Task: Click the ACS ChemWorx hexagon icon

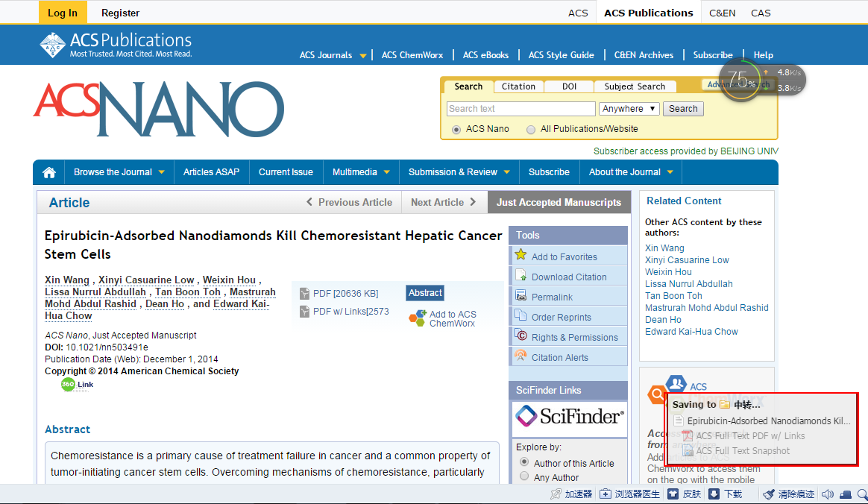Action: click(x=418, y=318)
